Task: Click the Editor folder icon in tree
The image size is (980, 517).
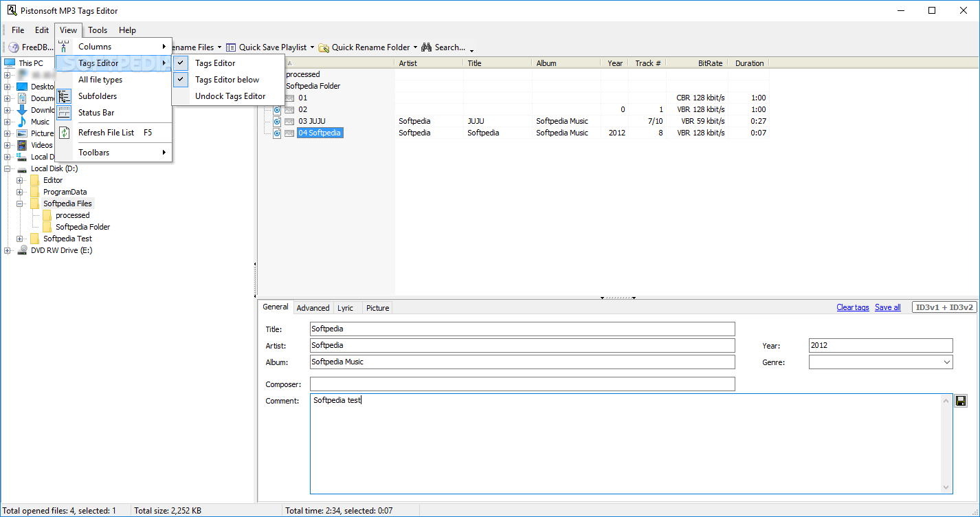Action: [34, 180]
